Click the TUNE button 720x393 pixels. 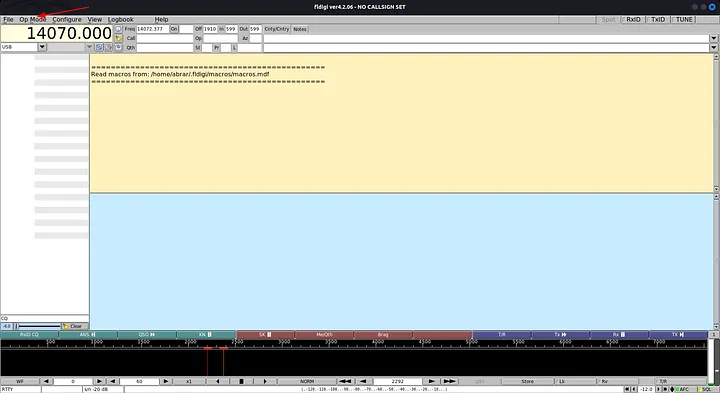684,20
